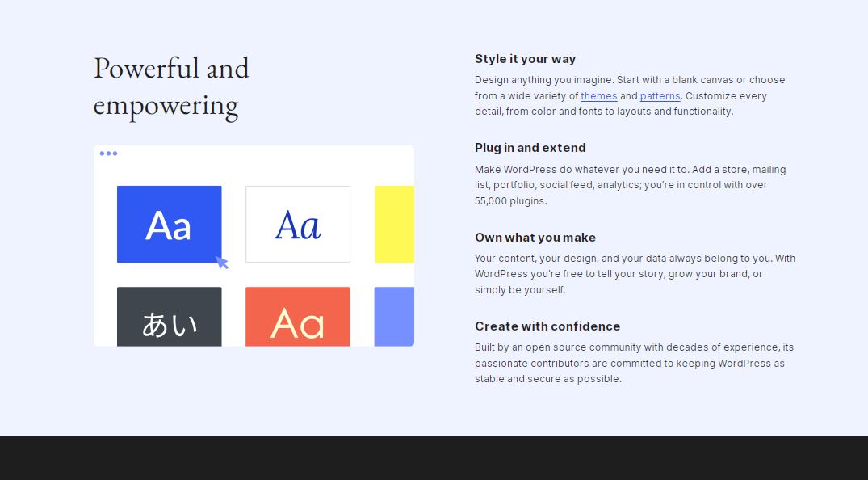Viewport: 868px width, 480px height.
Task: Select the white italic serif Aa tile
Action: 297,224
